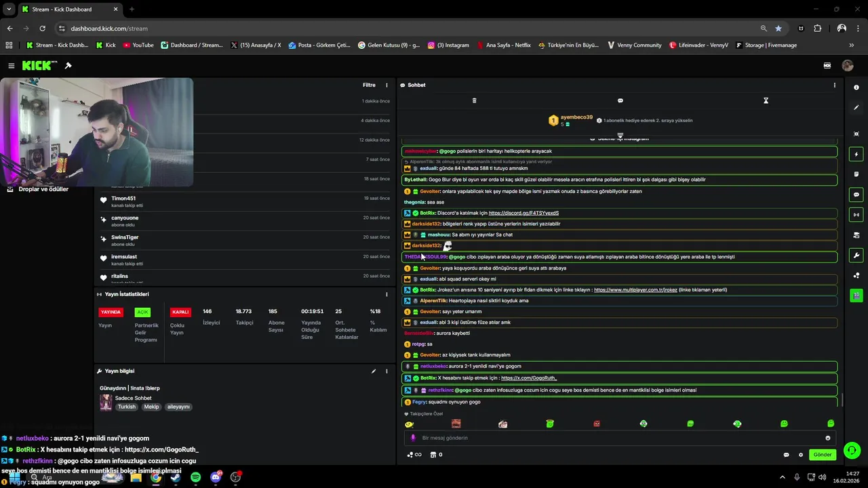Click the trash icon in chat toolbar
The height and width of the screenshot is (488, 868).
click(474, 100)
